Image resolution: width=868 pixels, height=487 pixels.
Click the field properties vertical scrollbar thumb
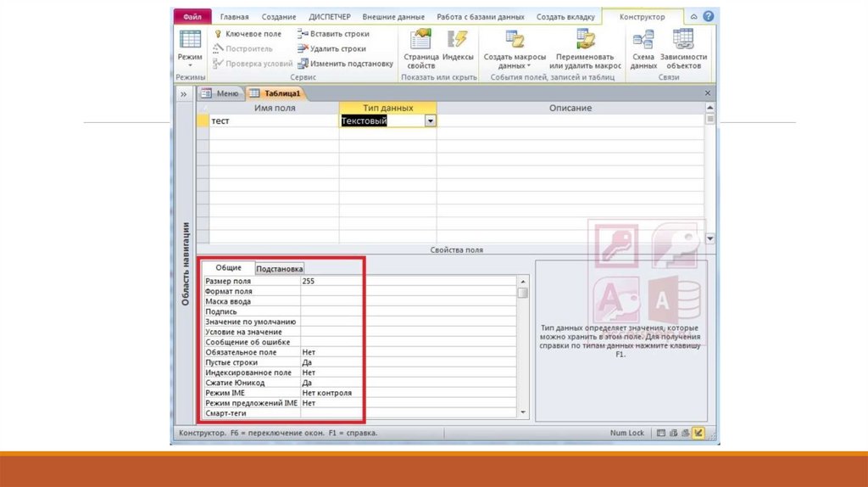click(523, 293)
